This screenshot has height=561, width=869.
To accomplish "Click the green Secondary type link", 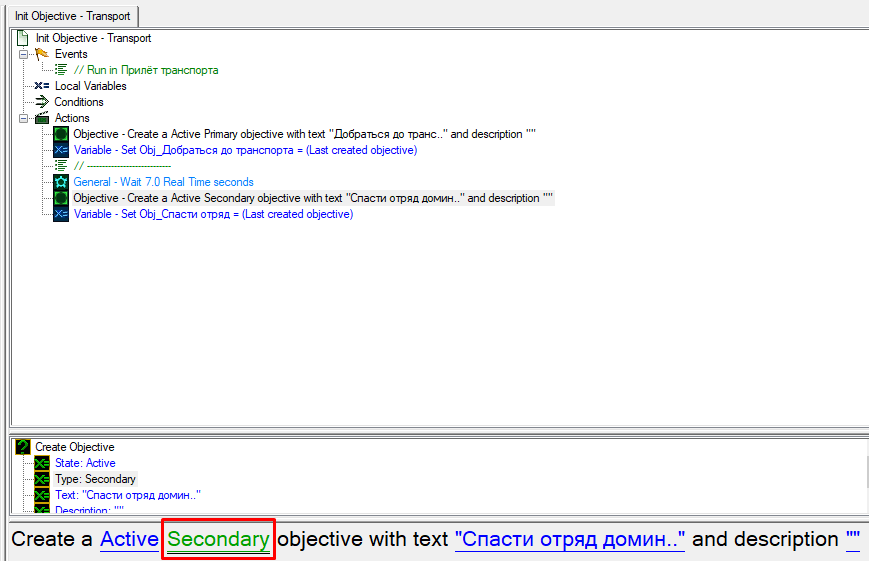I will (x=218, y=539).
